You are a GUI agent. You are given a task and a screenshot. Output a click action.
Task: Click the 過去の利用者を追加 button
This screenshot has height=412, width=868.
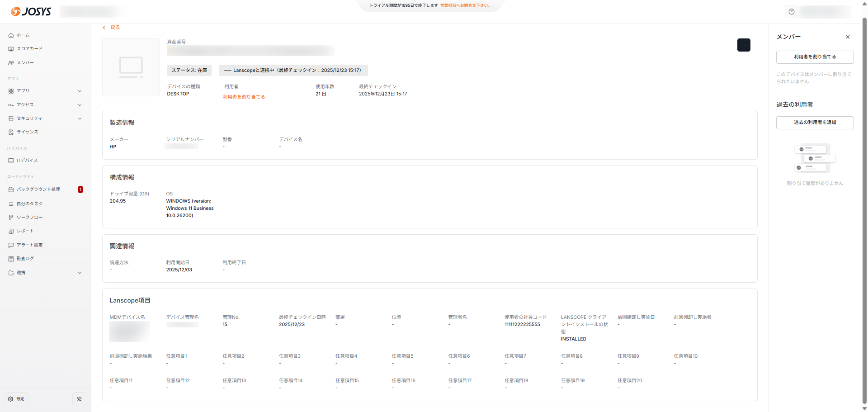(x=815, y=123)
